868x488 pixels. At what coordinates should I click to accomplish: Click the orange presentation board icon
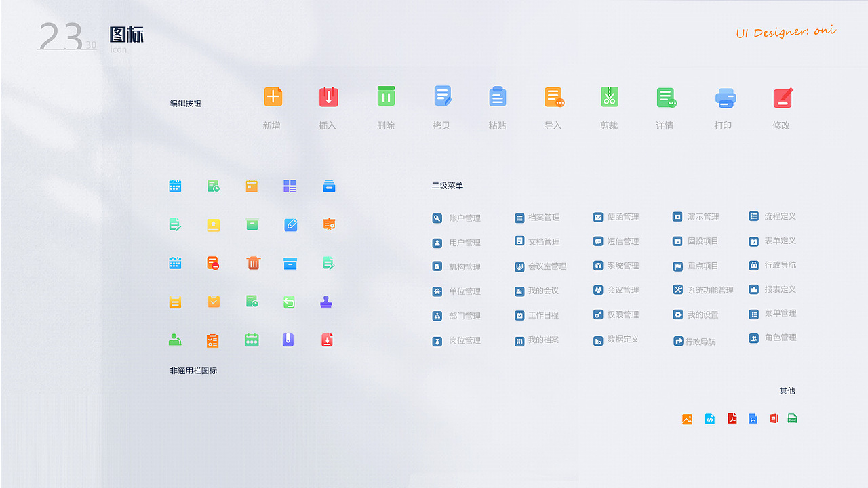coord(329,224)
